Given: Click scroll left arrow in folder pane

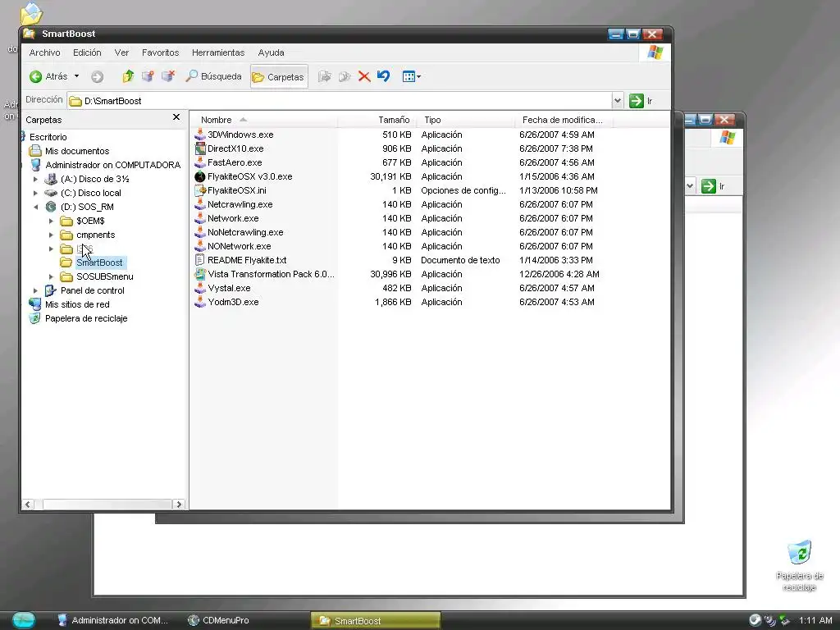Looking at the screenshot, I should [28, 504].
